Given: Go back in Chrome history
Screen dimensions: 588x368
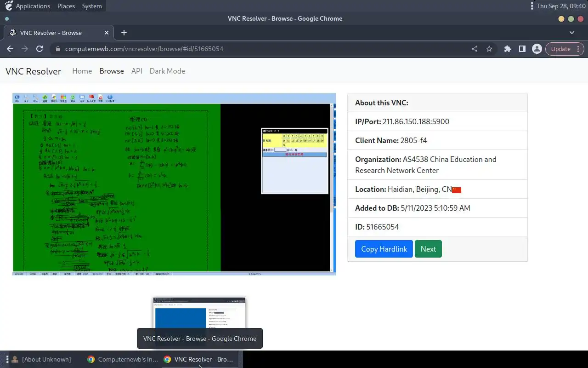Looking at the screenshot, I should 10,49.
